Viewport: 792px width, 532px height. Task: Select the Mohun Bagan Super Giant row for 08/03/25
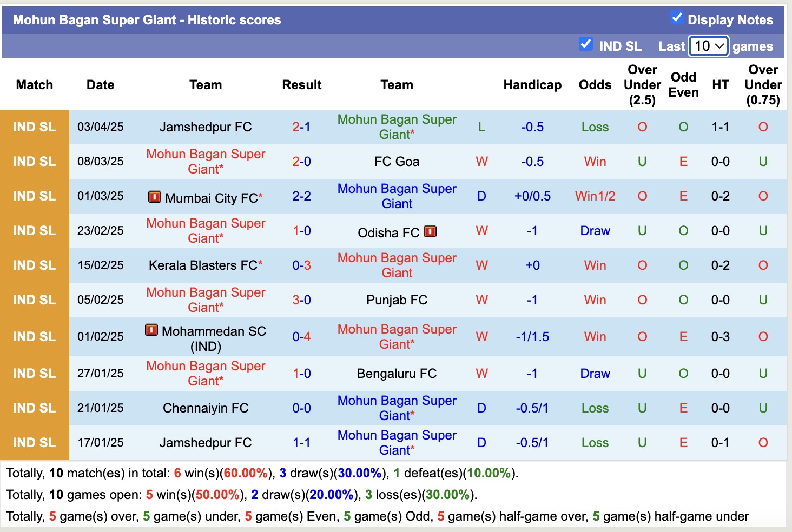(x=206, y=161)
